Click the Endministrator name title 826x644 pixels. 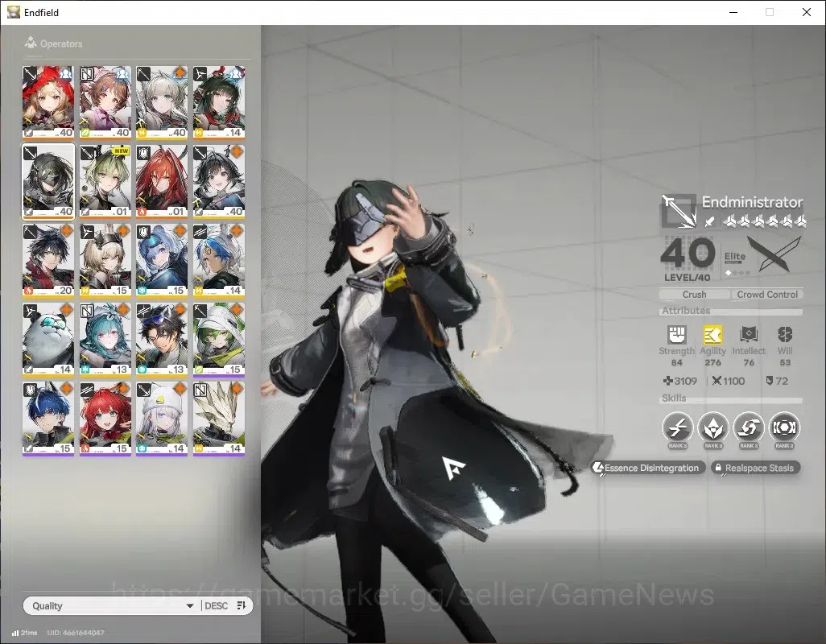[x=752, y=202]
